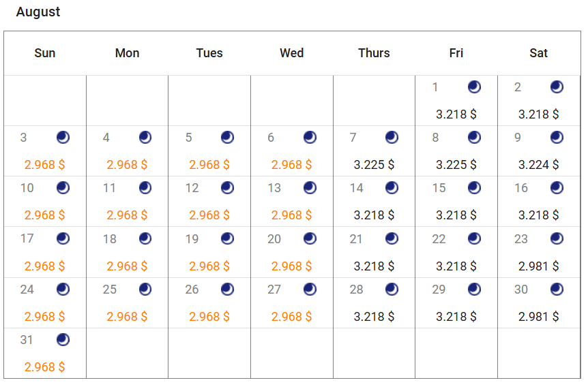Click the moon icon on August 25
The image size is (588, 389).
pyautogui.click(x=145, y=289)
